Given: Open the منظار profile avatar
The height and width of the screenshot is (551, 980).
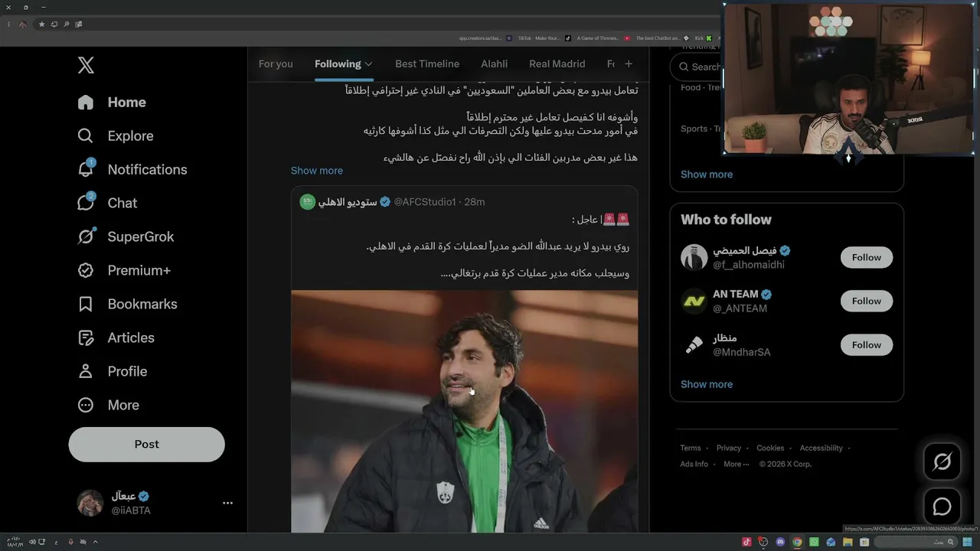Looking at the screenshot, I should click(x=694, y=345).
